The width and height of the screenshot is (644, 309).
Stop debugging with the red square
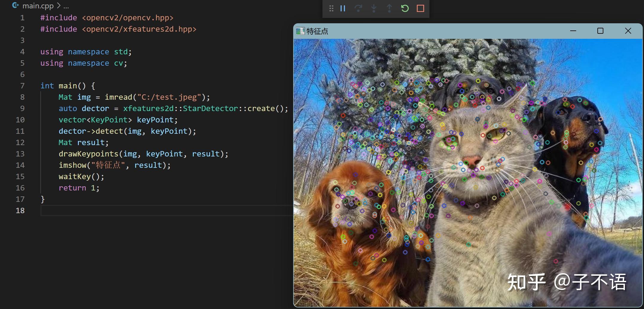420,8
